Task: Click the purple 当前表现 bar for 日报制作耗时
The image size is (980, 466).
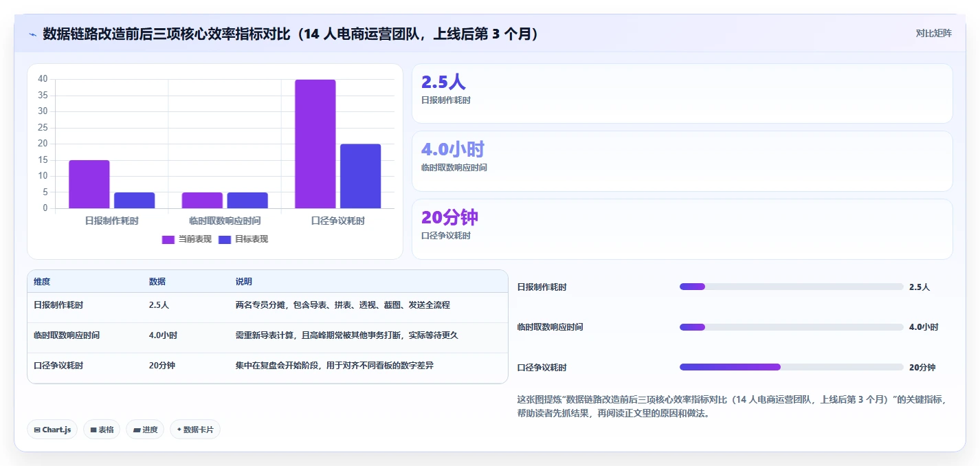Action: point(89,184)
